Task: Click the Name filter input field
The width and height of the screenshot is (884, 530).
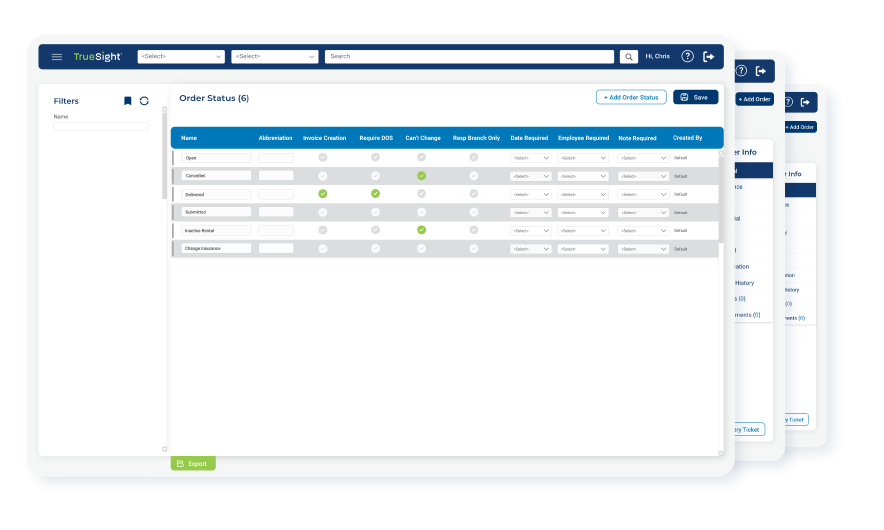Action: coord(101,127)
